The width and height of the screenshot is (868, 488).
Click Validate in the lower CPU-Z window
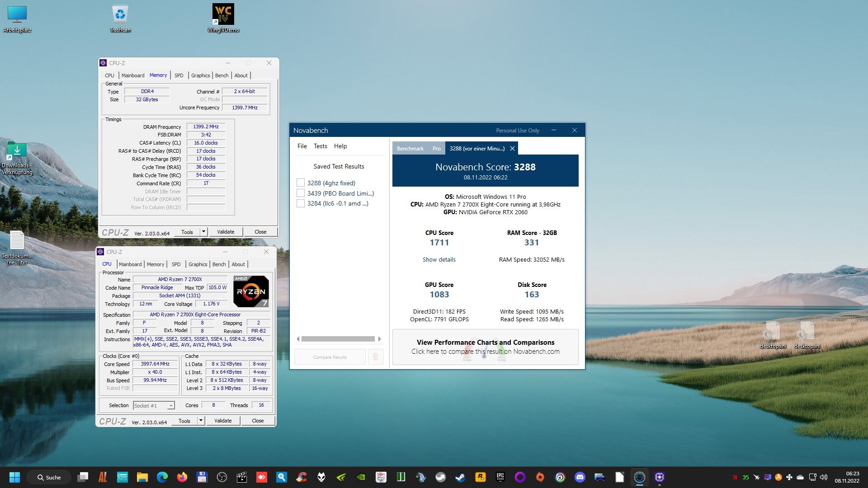[223, 421]
